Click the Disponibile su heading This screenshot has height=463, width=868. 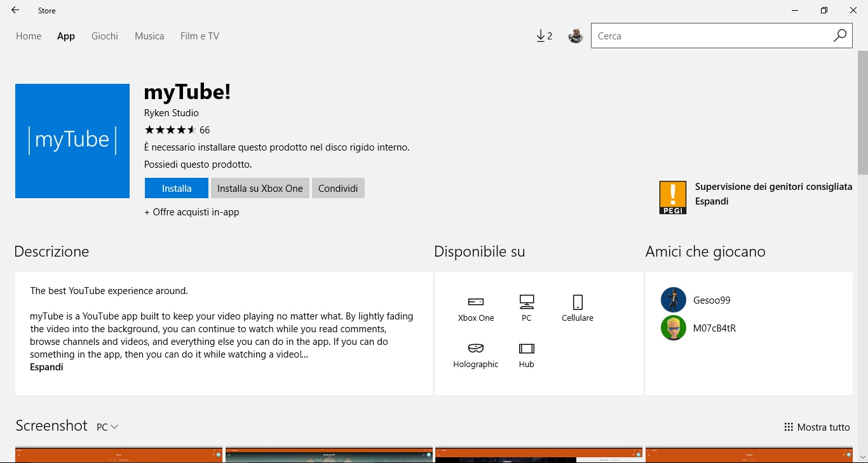click(x=480, y=252)
